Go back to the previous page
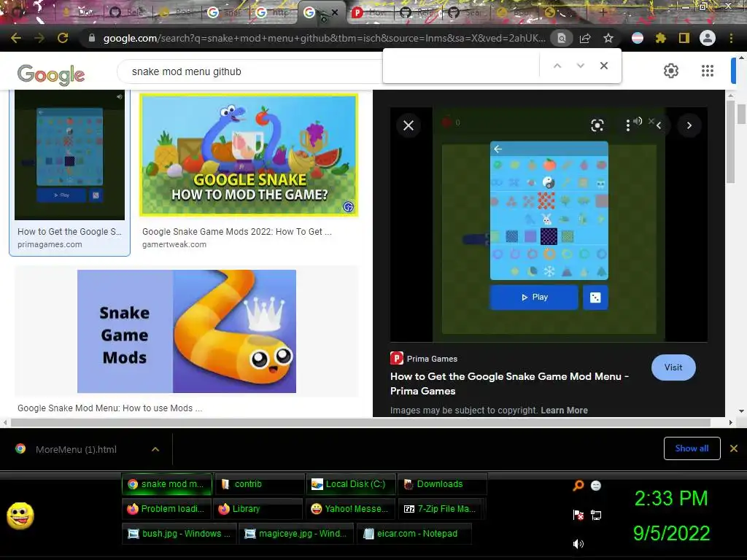This screenshot has height=560, width=747. coord(16,38)
